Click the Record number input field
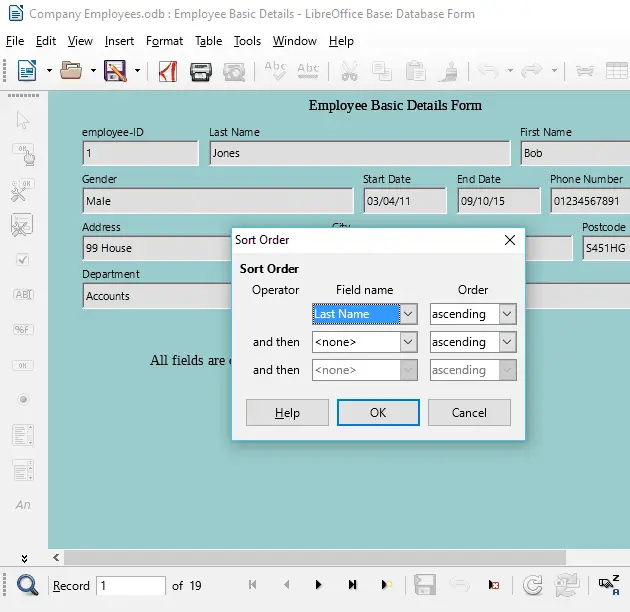 pos(131,585)
